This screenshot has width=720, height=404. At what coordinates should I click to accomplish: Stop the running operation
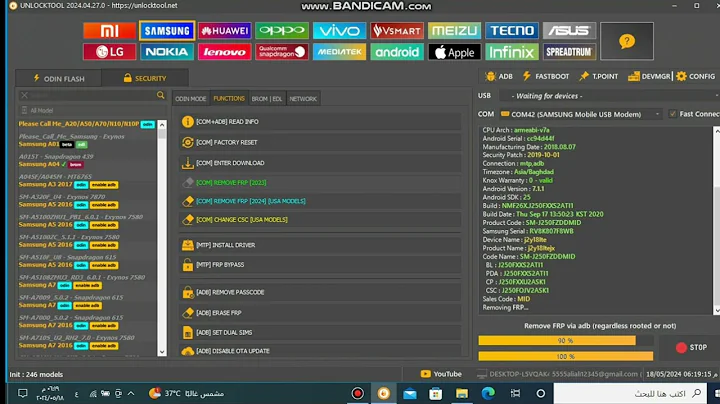pos(691,348)
